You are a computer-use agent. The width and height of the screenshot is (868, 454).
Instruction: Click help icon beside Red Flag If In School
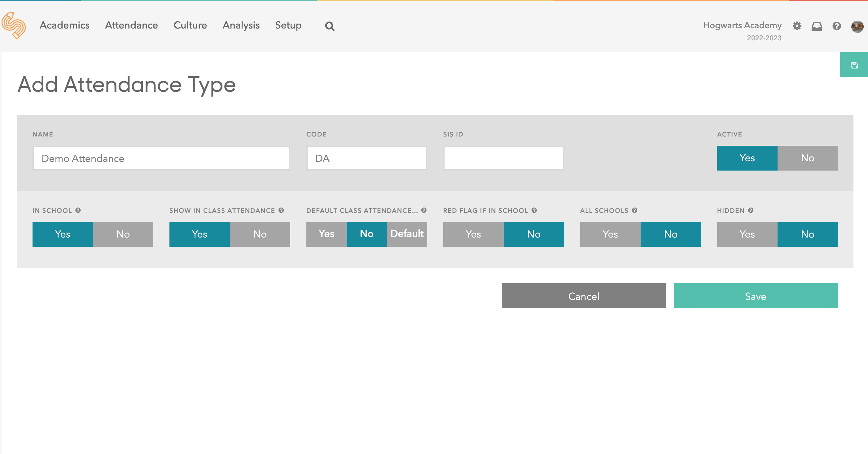pyautogui.click(x=534, y=210)
